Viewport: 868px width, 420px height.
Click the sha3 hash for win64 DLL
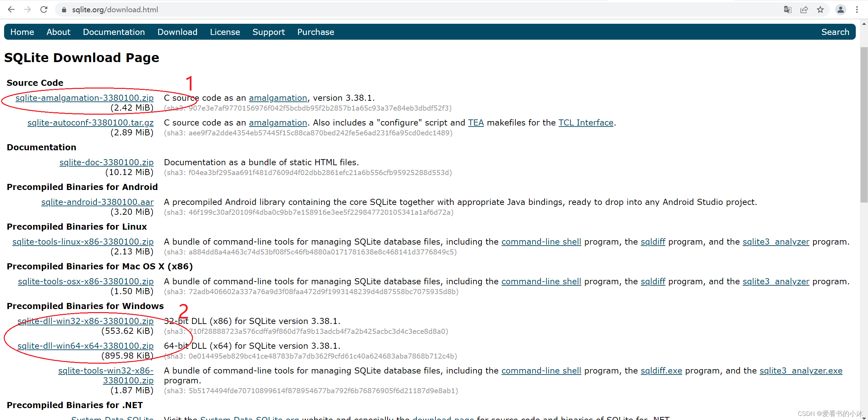point(311,356)
